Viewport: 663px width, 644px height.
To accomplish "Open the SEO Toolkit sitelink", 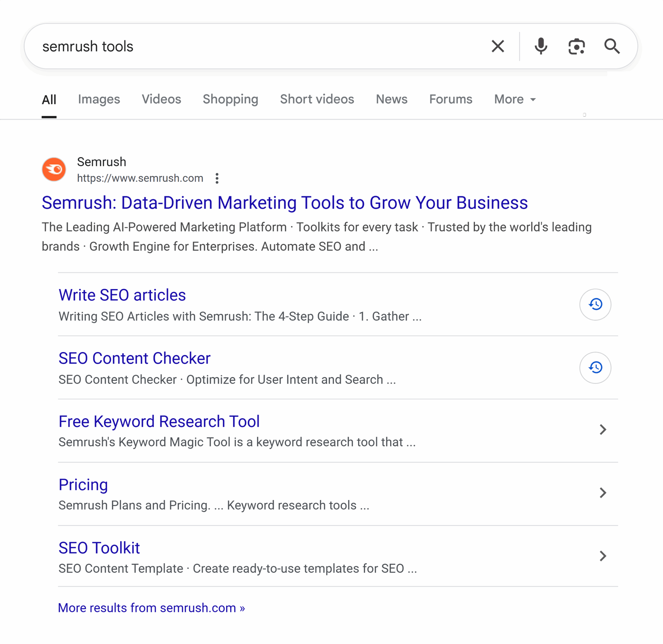I will click(99, 548).
